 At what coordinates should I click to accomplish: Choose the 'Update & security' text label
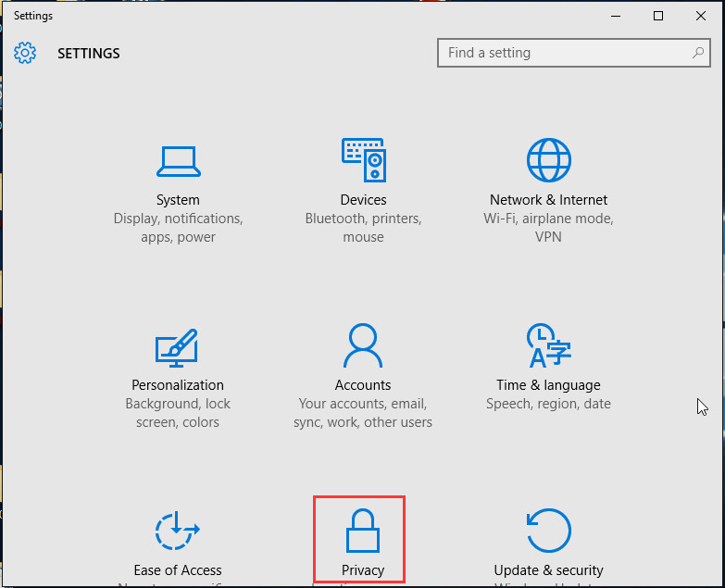548,570
